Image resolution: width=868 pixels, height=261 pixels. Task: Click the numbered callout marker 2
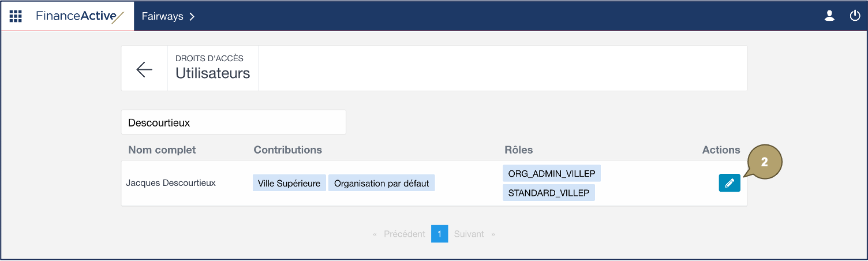click(765, 163)
